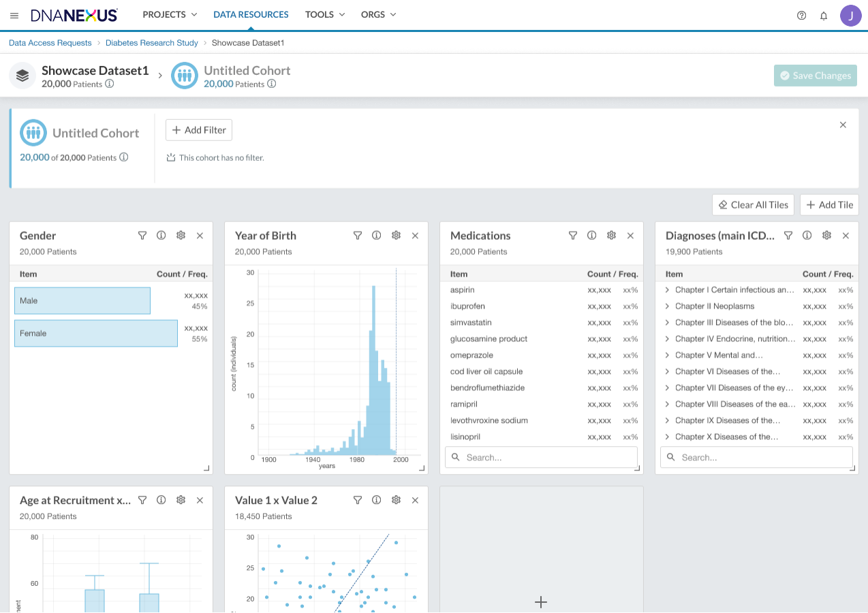Select the Female bar in Gender tile
The width and height of the screenshot is (868, 613).
96,333
